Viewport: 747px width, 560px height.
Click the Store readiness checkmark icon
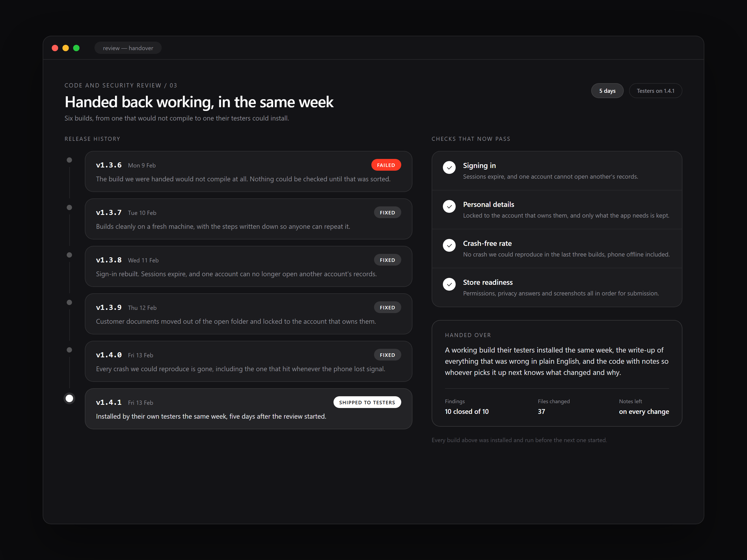tap(449, 284)
